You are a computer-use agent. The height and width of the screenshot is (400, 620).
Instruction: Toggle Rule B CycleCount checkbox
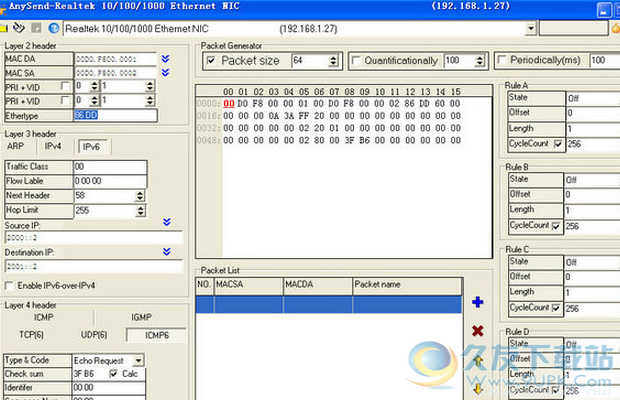(x=556, y=226)
